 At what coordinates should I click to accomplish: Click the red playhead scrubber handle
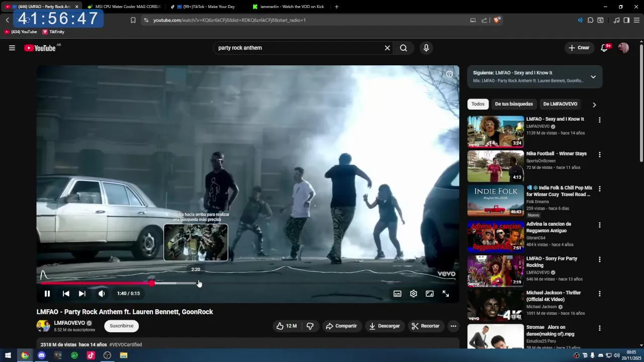tap(151, 283)
